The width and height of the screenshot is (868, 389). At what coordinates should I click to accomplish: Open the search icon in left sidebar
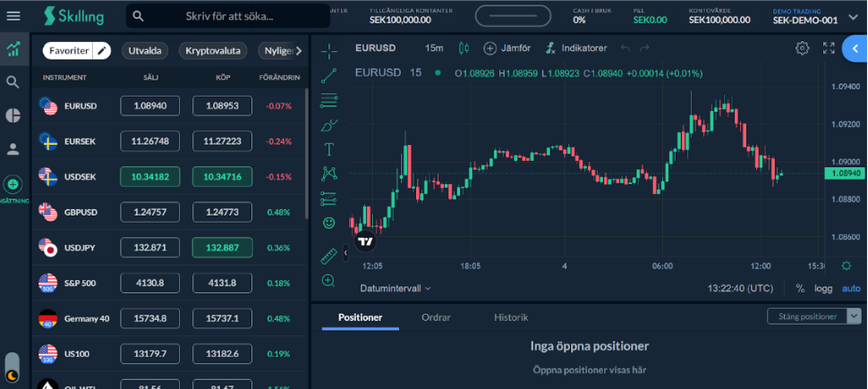click(x=13, y=82)
